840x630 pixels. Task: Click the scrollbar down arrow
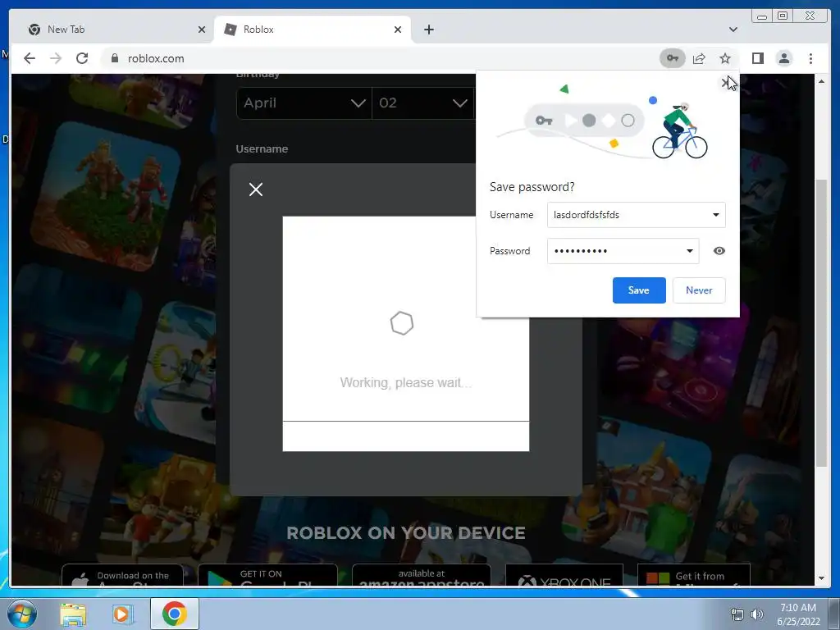(x=821, y=578)
